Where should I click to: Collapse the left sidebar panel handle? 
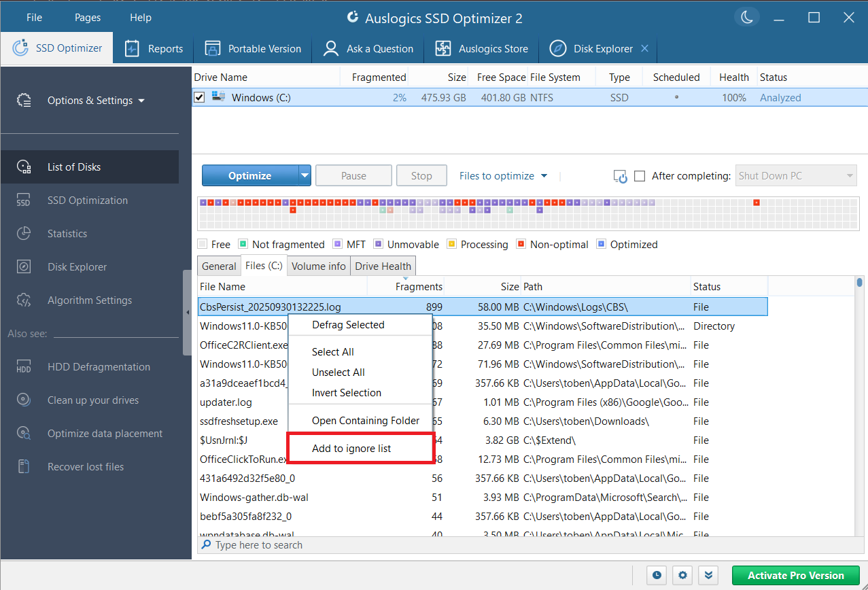pyautogui.click(x=187, y=313)
